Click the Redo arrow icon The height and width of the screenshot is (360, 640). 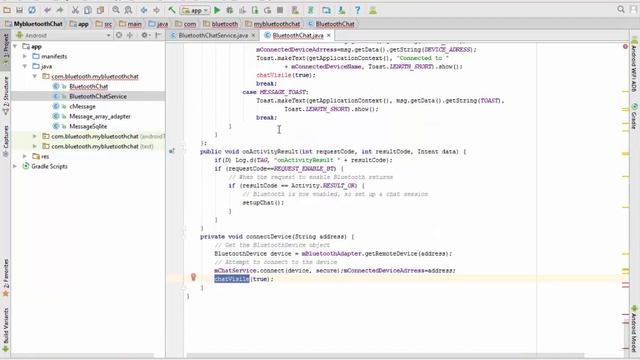click(x=60, y=10)
